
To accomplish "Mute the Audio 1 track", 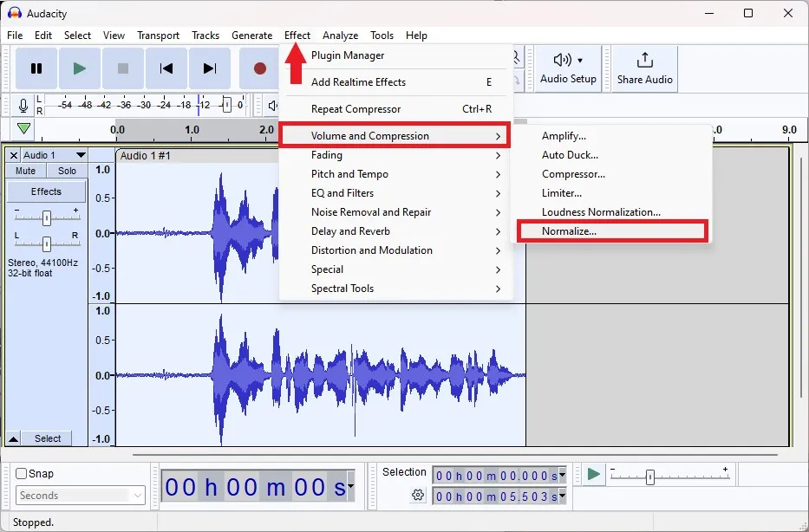I will (25, 171).
